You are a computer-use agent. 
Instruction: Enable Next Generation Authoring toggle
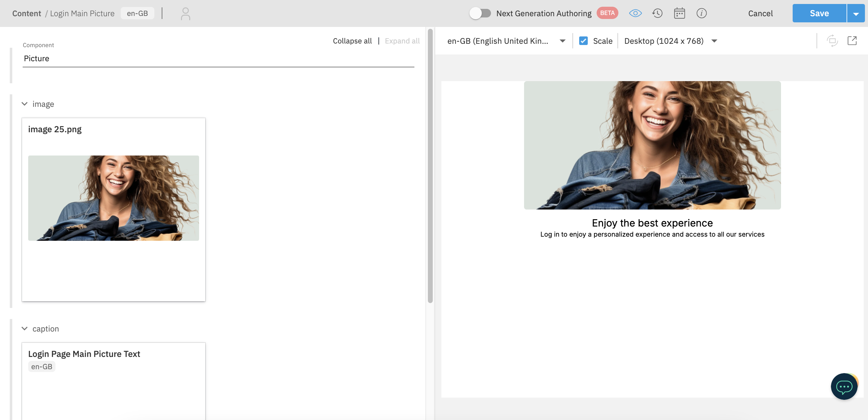point(480,13)
